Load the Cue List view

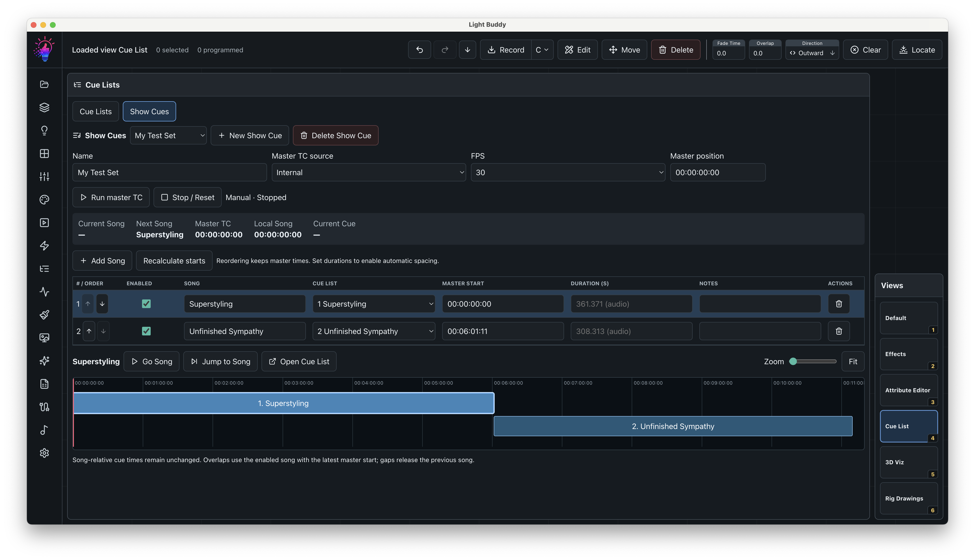point(909,426)
